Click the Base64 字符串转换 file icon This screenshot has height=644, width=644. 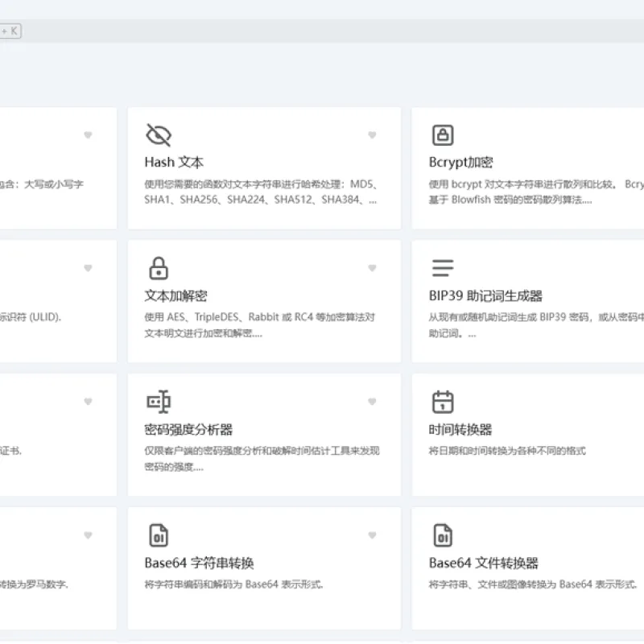coord(159,535)
